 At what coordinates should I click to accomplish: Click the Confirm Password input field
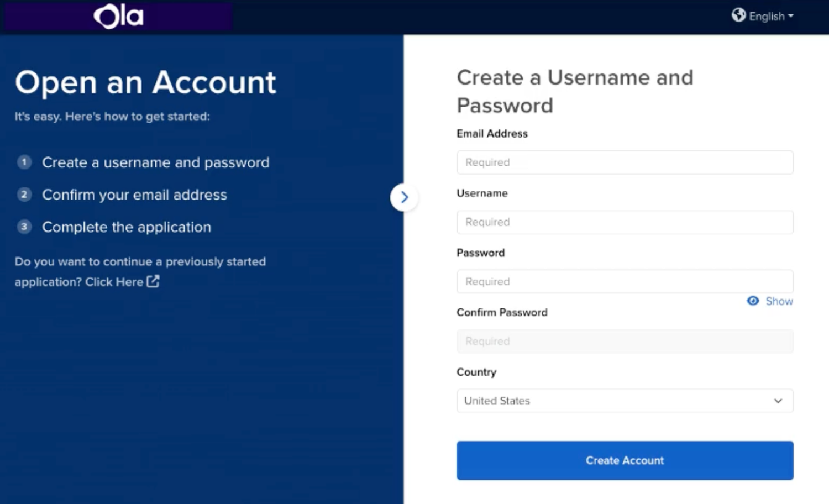tap(625, 342)
